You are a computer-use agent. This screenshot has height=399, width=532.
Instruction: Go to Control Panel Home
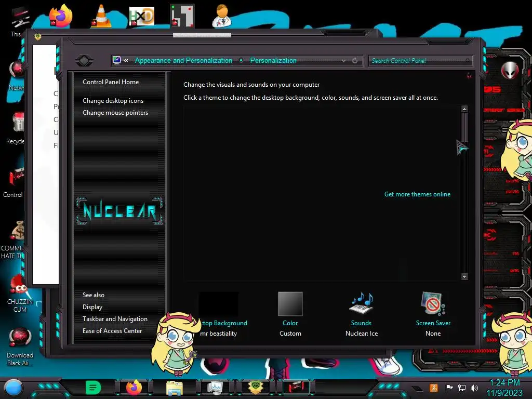click(x=111, y=82)
